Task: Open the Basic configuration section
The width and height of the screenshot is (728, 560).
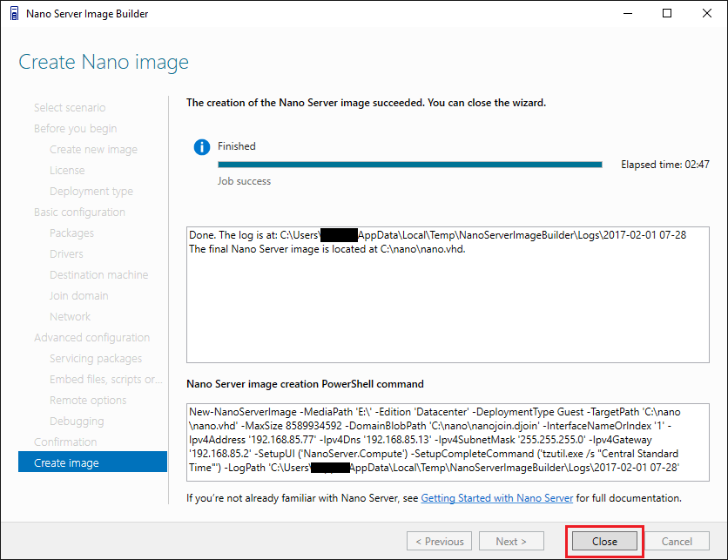Action: click(x=79, y=212)
